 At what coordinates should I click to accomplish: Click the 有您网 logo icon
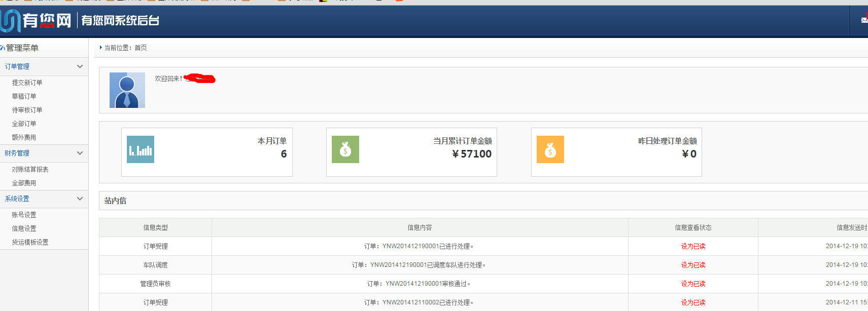click(x=11, y=21)
